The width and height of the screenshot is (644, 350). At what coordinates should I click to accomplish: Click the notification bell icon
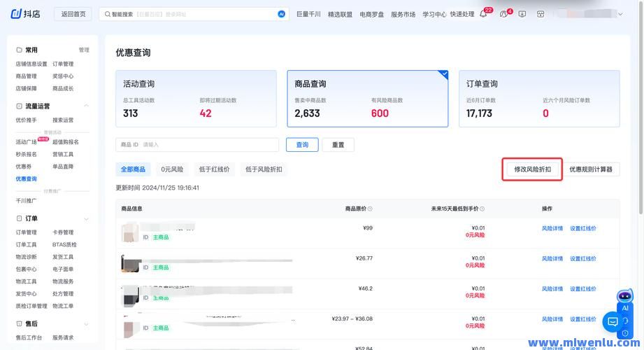(x=483, y=14)
